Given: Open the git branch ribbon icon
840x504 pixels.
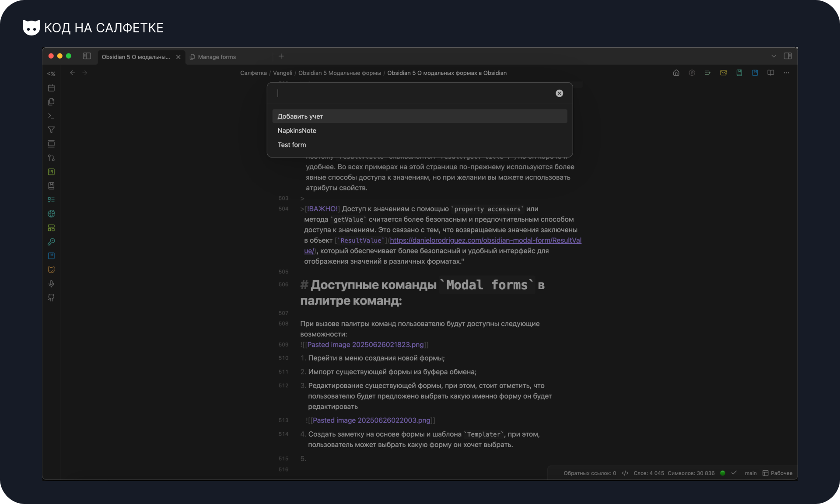Looking at the screenshot, I should 51,158.
